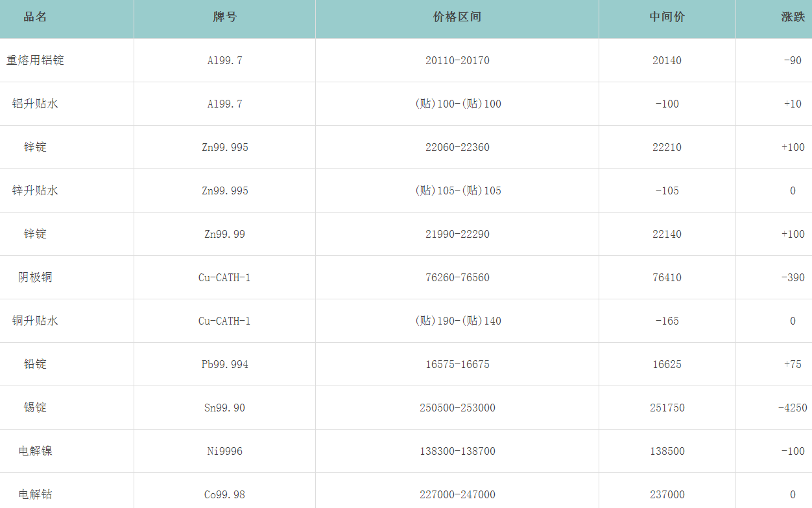Click the Zn99.99 grade cell
812x508 pixels.
tap(224, 234)
